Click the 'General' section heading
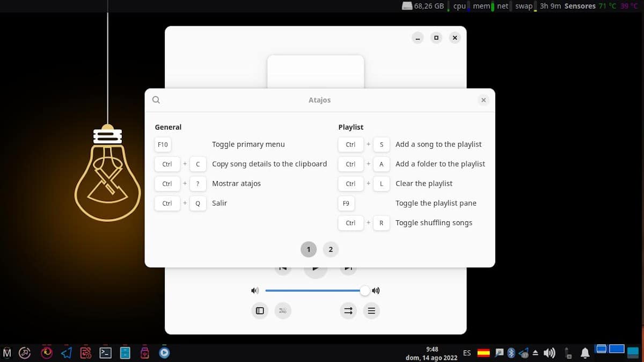Viewport: 644px width, 362px height. click(x=168, y=127)
